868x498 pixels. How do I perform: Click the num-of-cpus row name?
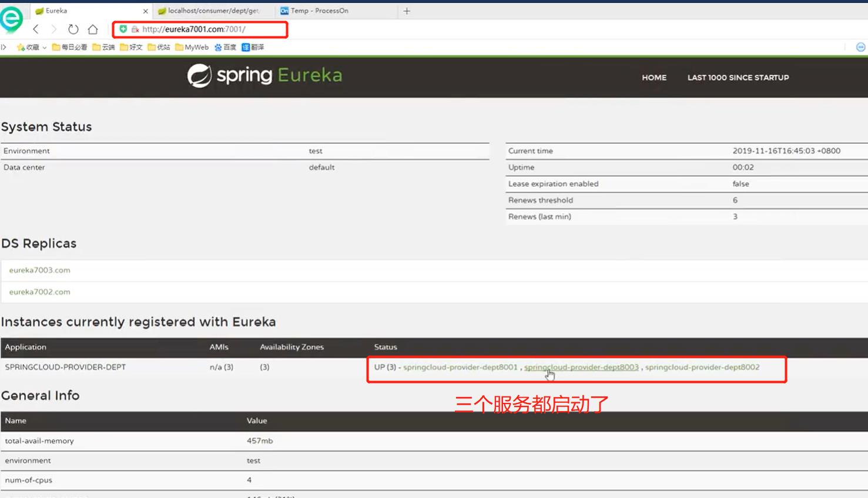[29, 480]
